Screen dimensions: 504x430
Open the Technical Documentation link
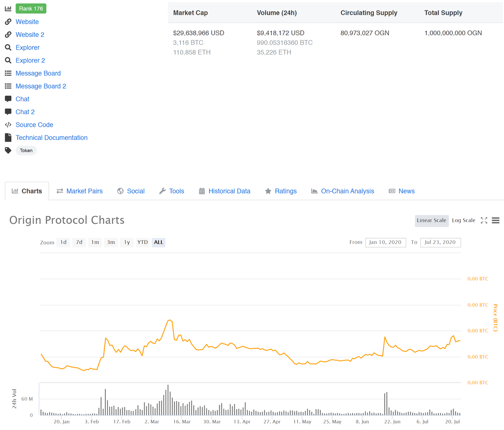[52, 138]
